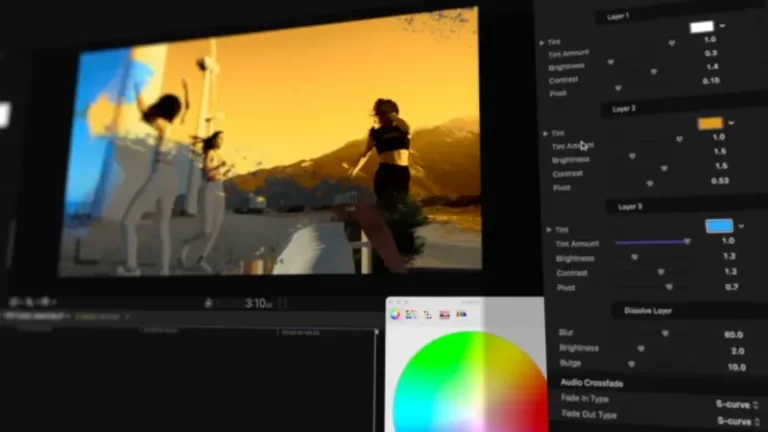Screen dimensions: 768x432
Task: Click Dissolve Layer Bulge slider handle
Action: [631, 364]
